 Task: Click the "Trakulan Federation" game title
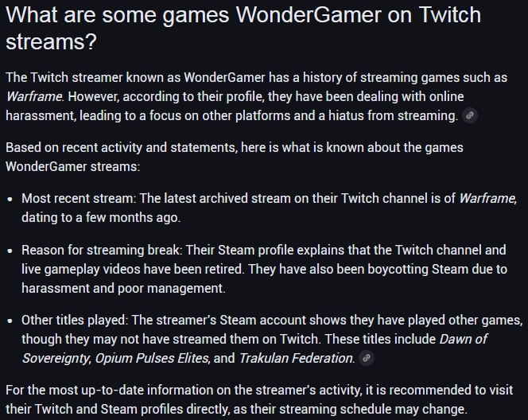coord(296,358)
